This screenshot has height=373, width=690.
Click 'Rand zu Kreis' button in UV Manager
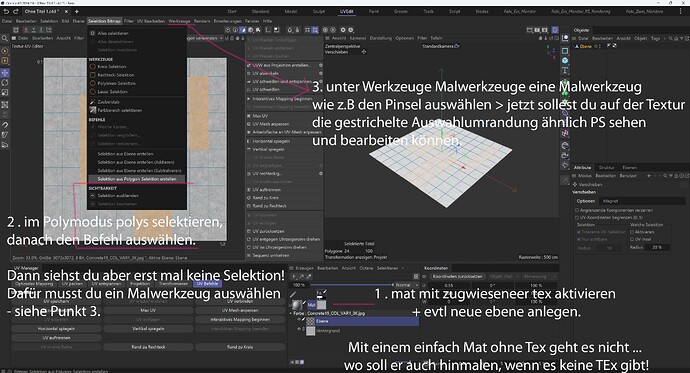click(x=240, y=347)
